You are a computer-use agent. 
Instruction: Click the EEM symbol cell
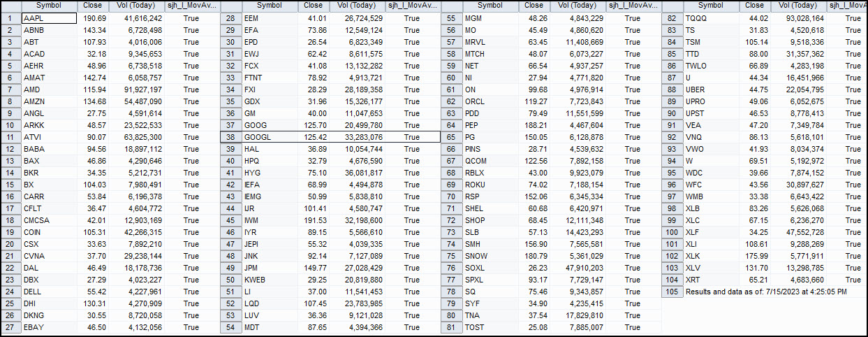[270, 18]
